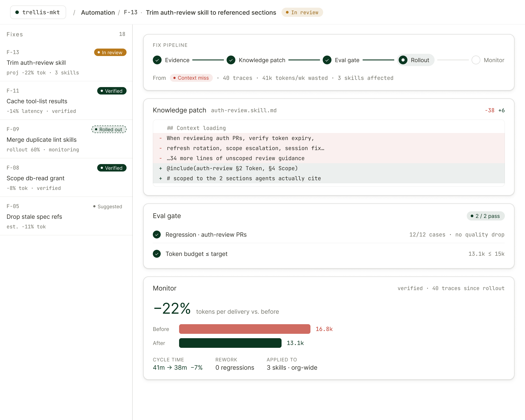Screen dimensions: 525x420
Task: Click the In review status badge in header
Action: tap(302, 12)
